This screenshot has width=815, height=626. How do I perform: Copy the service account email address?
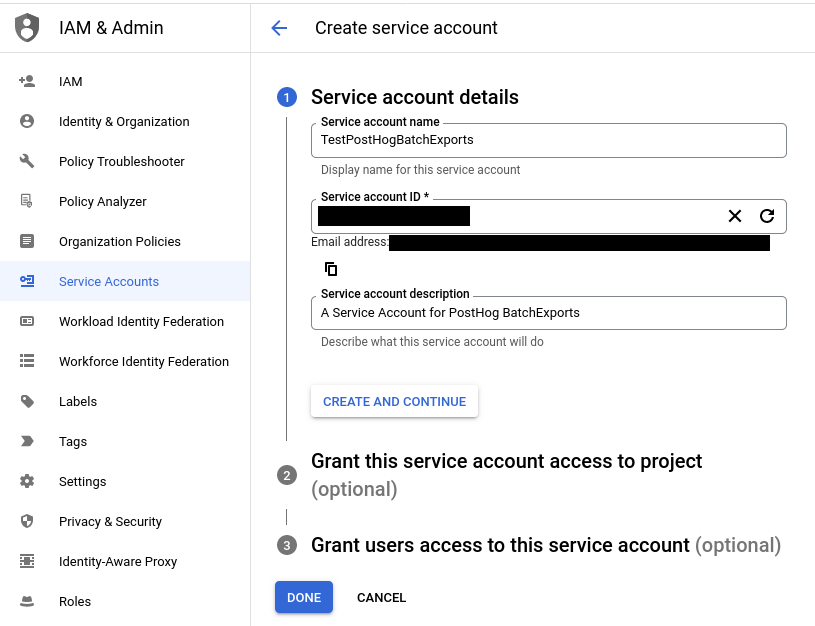point(330,268)
